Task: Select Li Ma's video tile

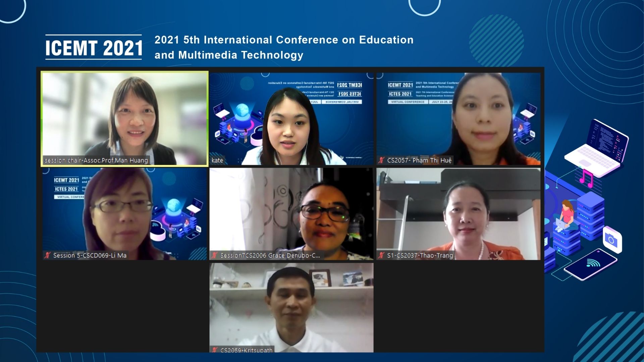Action: tap(124, 214)
